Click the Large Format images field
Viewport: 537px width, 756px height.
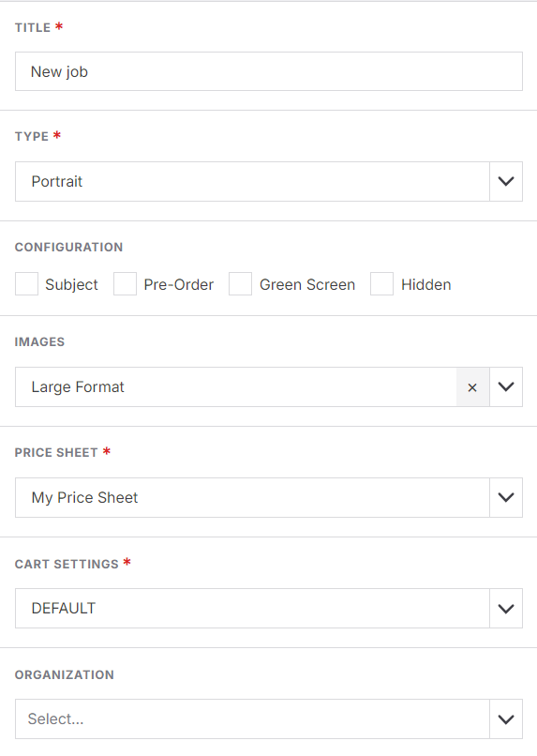236,387
